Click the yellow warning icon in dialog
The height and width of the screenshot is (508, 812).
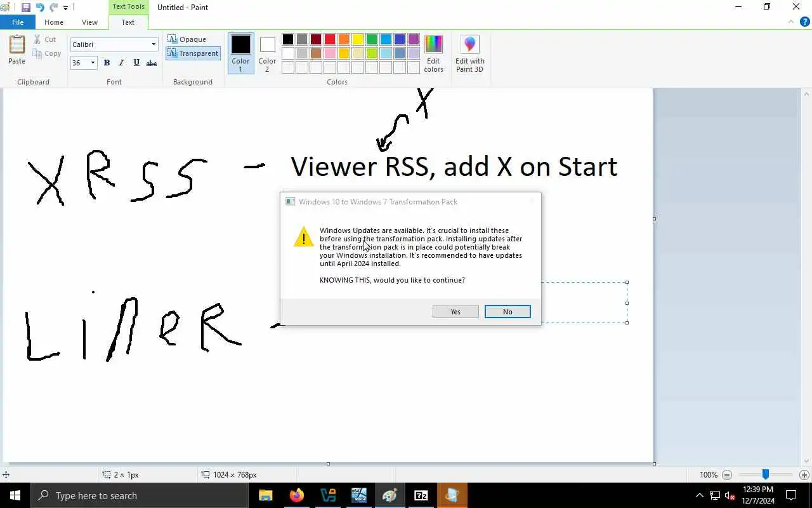coord(304,237)
